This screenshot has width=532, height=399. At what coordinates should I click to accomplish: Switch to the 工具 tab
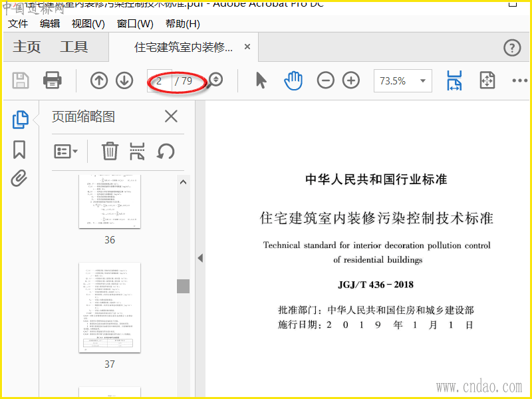pos(74,47)
